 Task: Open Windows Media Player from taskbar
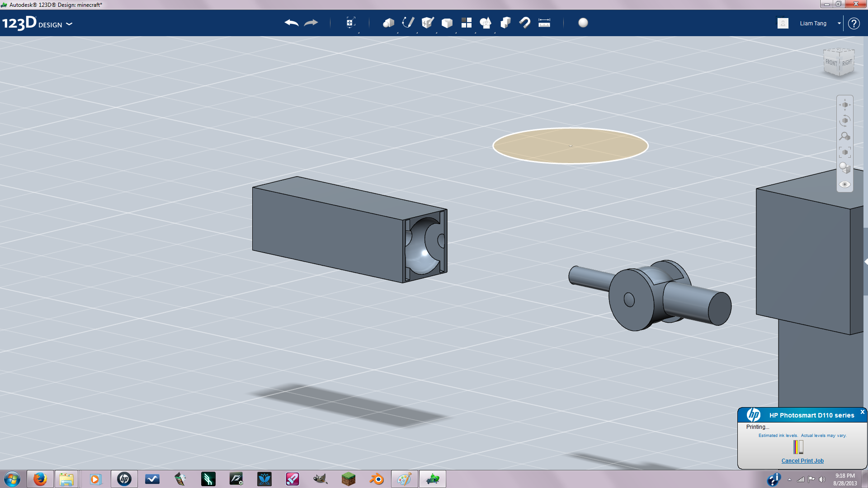(x=95, y=479)
